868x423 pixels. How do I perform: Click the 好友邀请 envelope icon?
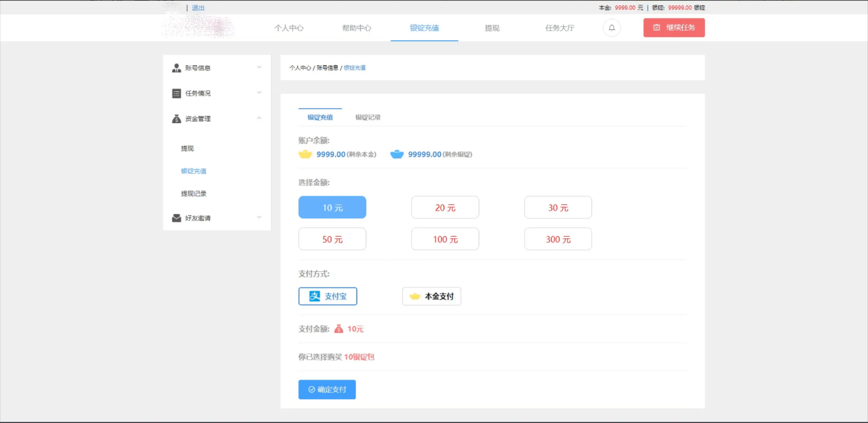click(177, 218)
